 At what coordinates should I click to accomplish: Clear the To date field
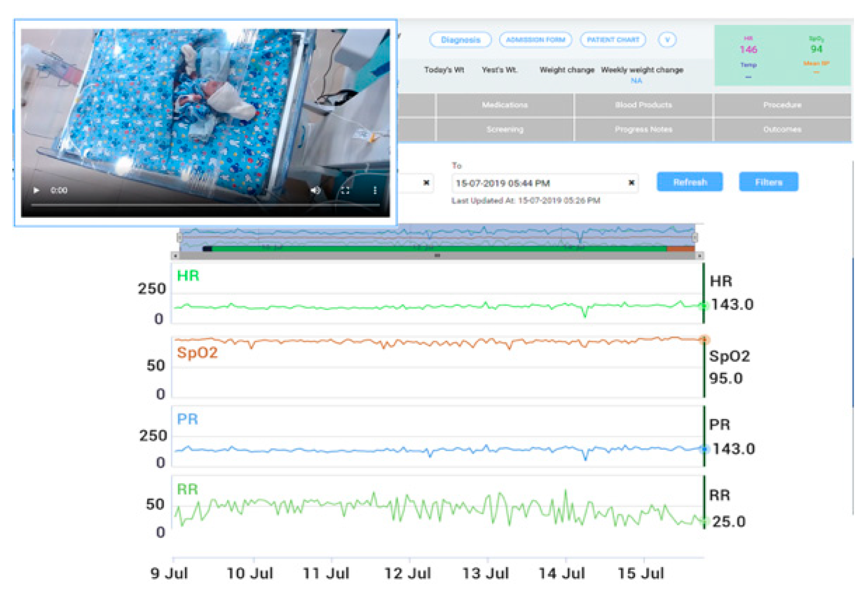[x=631, y=183]
